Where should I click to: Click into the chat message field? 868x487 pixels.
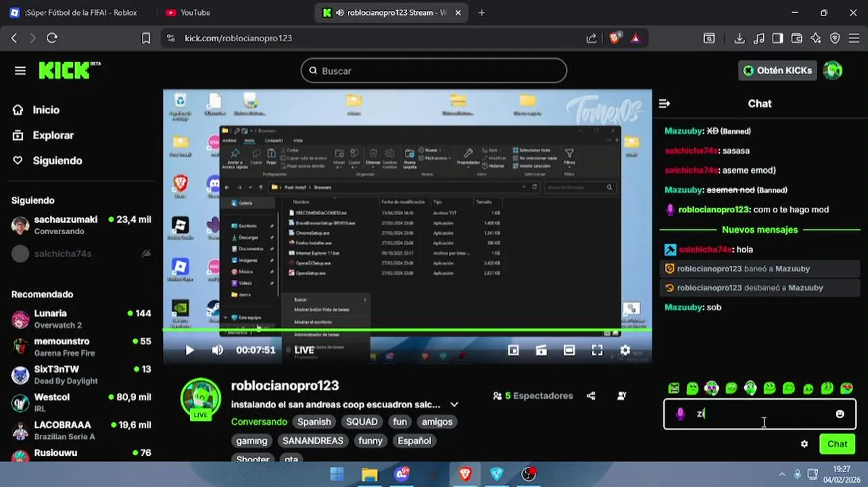[x=760, y=414]
